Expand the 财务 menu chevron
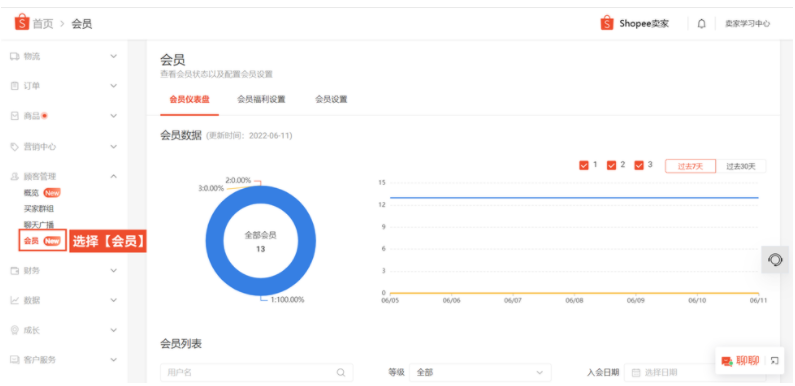Viewport: 795px width, 386px height. pos(114,271)
